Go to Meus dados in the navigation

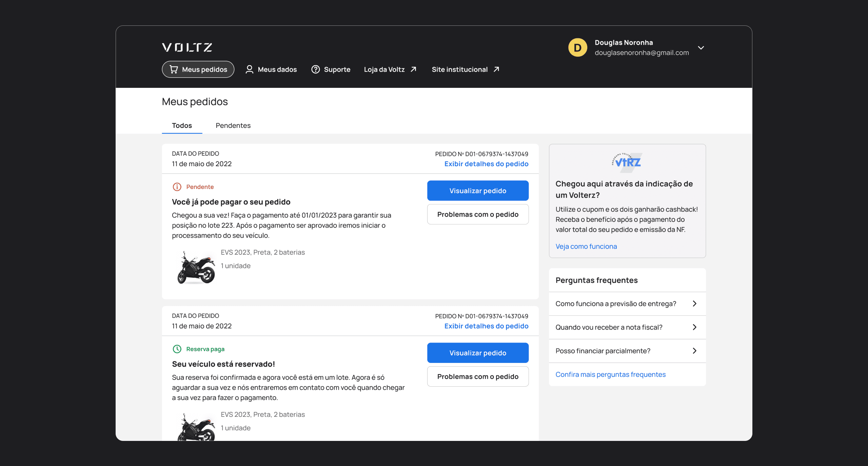click(271, 70)
